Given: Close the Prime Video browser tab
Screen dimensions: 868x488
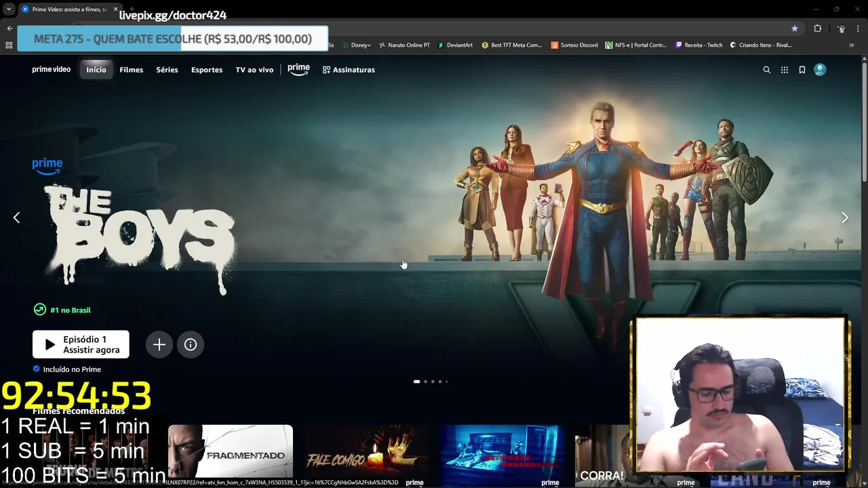Looking at the screenshot, I should click(x=115, y=9).
